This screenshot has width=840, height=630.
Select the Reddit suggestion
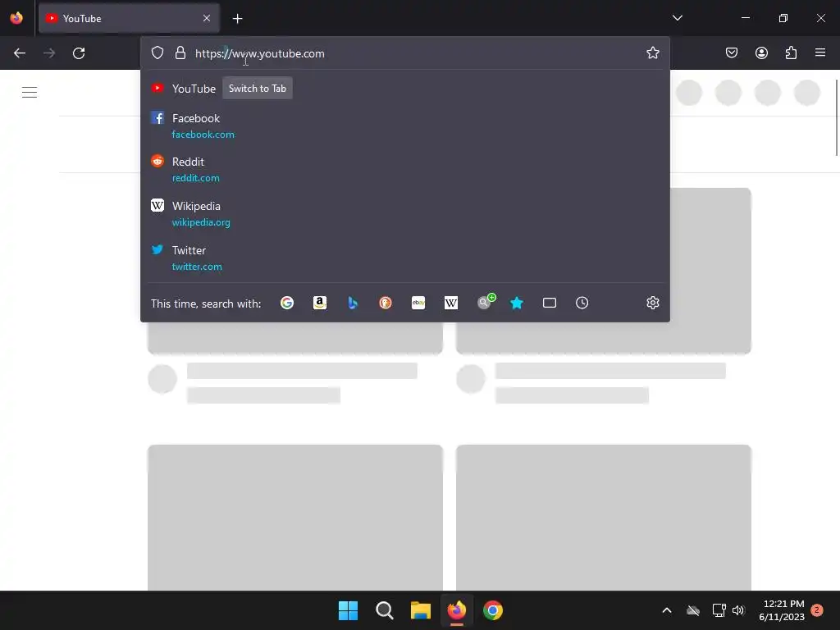coord(405,169)
